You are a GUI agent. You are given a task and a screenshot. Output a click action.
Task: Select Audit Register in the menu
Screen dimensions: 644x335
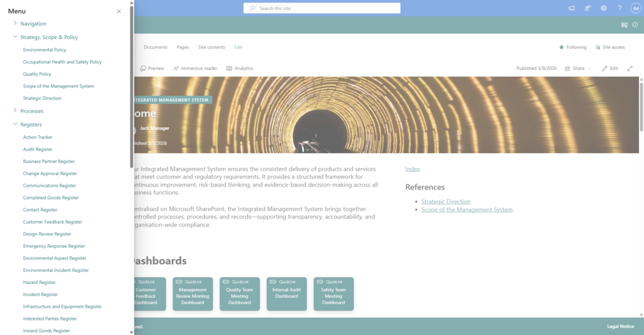[x=38, y=149]
